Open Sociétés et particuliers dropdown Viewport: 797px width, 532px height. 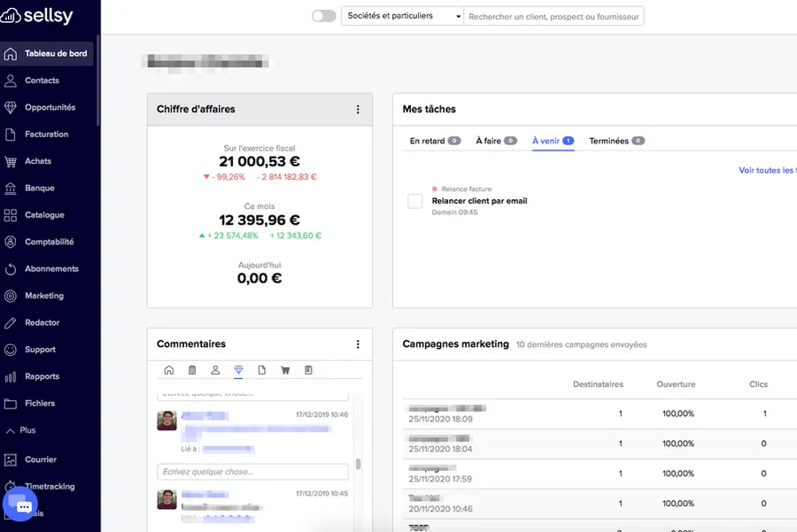(402, 16)
